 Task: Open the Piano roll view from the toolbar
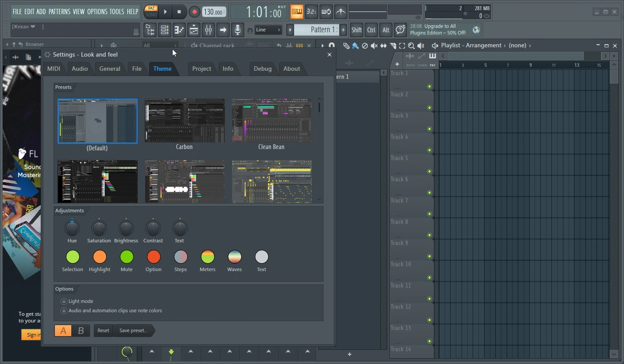[x=179, y=30]
